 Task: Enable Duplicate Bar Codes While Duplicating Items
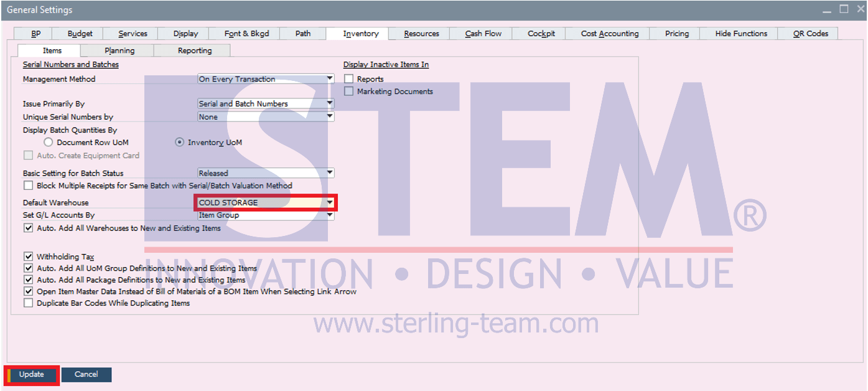(x=28, y=303)
